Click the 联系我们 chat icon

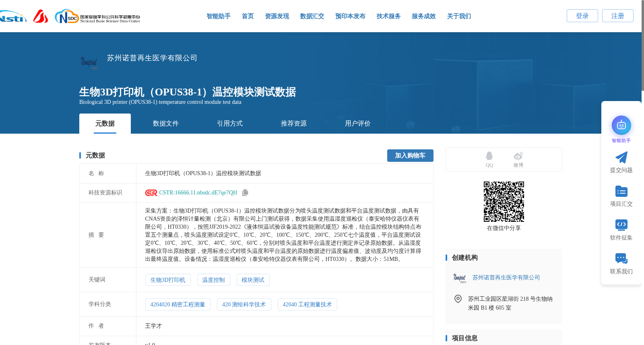click(x=621, y=258)
